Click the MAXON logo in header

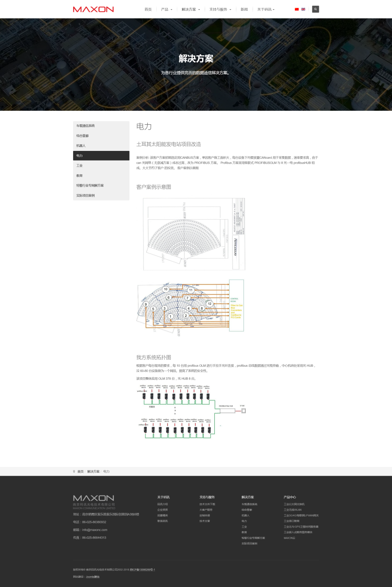click(x=93, y=9)
